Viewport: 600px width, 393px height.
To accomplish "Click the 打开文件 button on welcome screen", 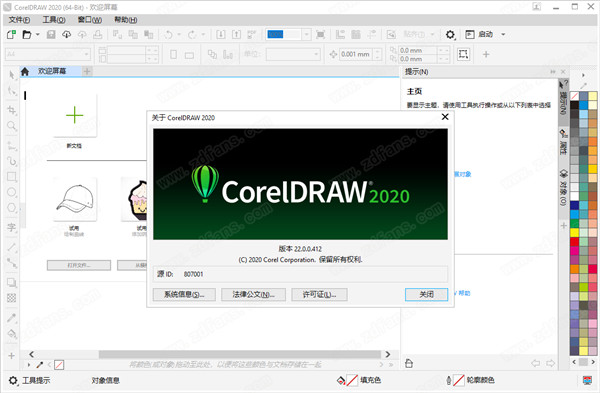I will click(79, 265).
